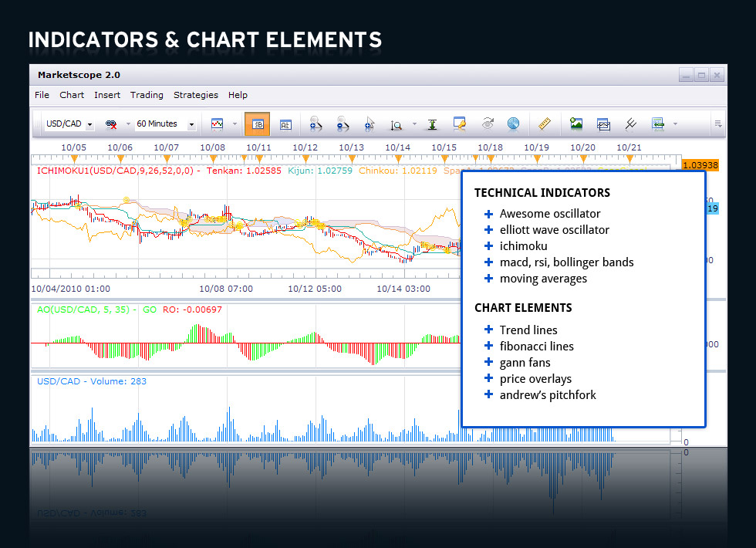Open the File menu

click(42, 95)
